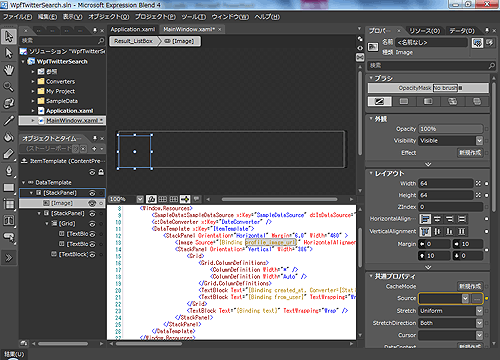Select the Camera Orbit tool
This screenshot has height=360, width=500.
pos(9,103)
